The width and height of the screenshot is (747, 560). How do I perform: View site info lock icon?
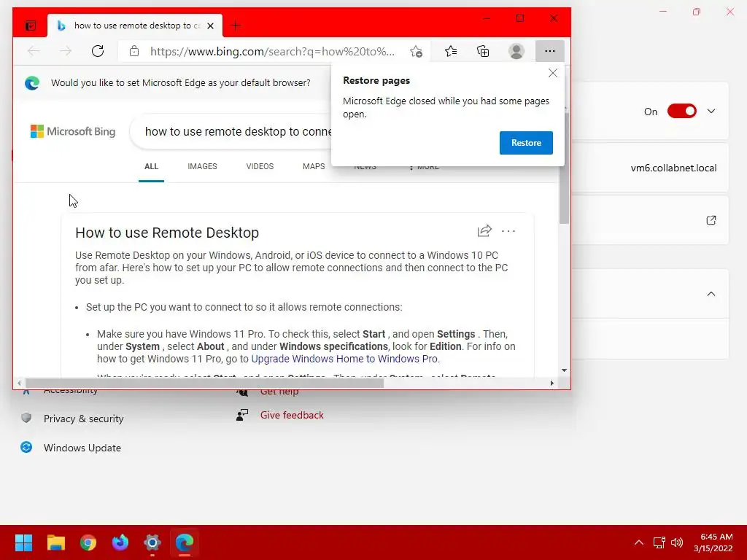[134, 51]
